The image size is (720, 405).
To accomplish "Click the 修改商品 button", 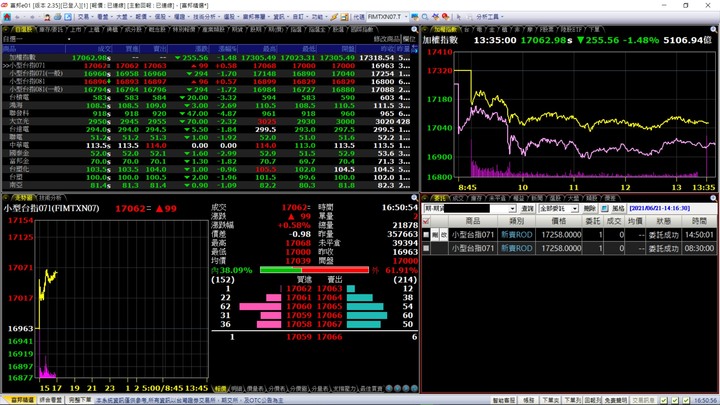I will [x=387, y=39].
